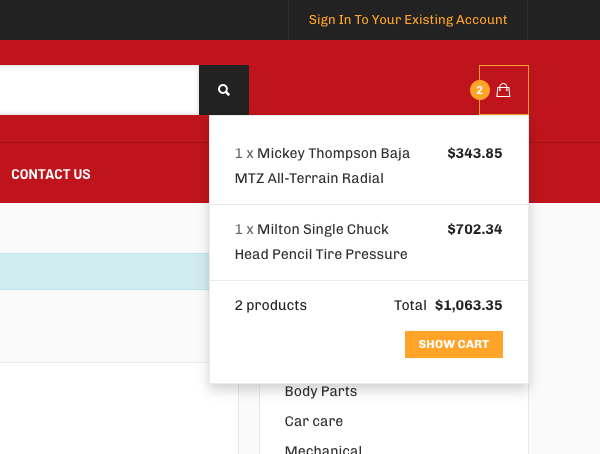Open the Contact Us menu item
This screenshot has width=600, height=454.
[x=51, y=174]
